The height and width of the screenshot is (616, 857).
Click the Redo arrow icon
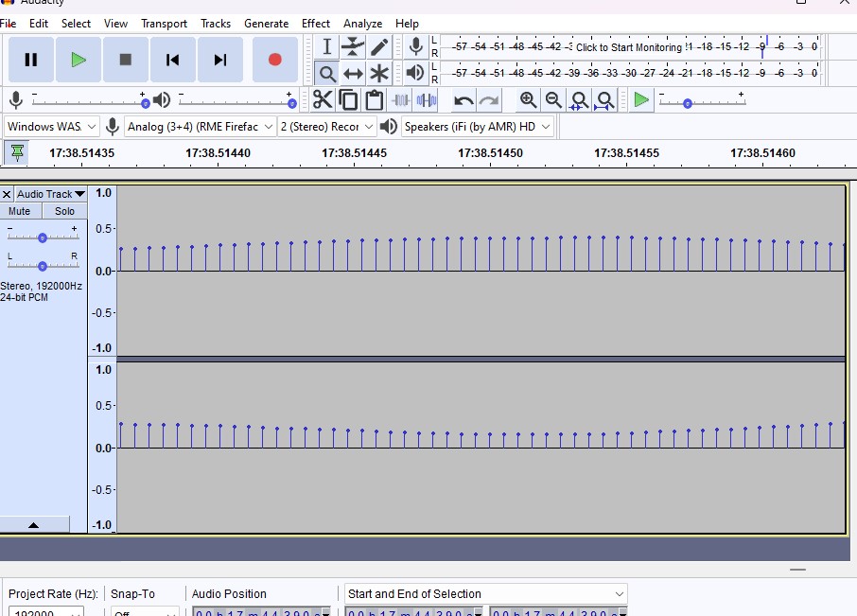[489, 100]
